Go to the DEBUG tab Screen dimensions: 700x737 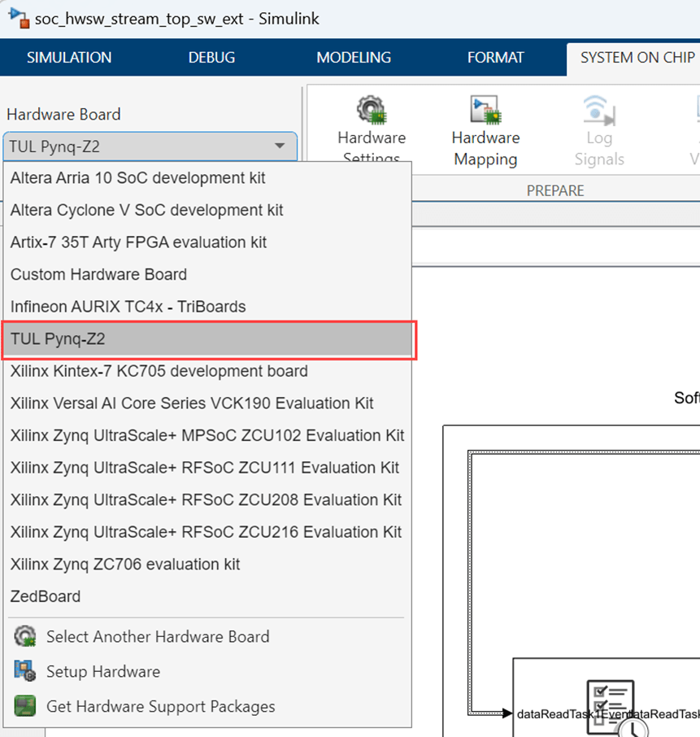(211, 58)
